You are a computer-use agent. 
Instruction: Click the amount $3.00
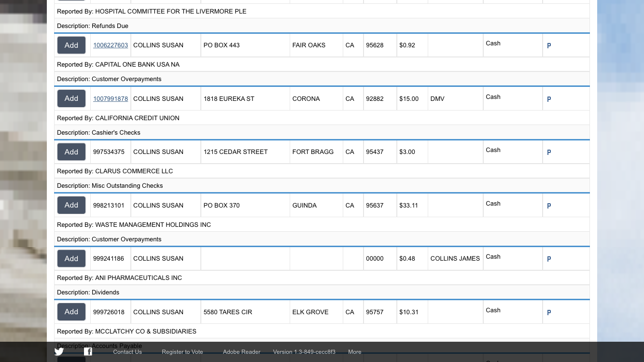pyautogui.click(x=407, y=152)
